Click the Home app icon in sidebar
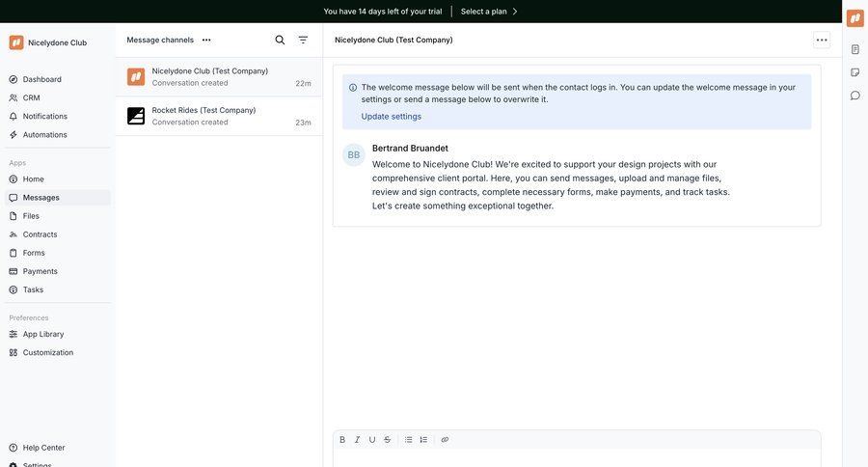Viewport: 868px width, 467px height. point(14,179)
